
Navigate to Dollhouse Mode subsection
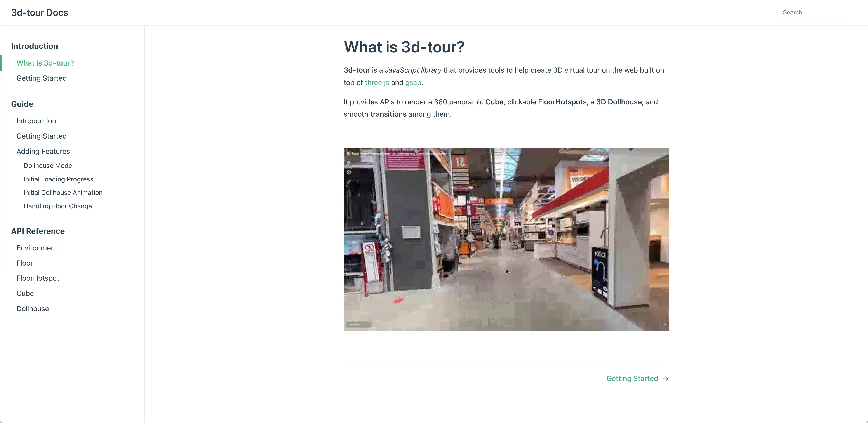[47, 165]
